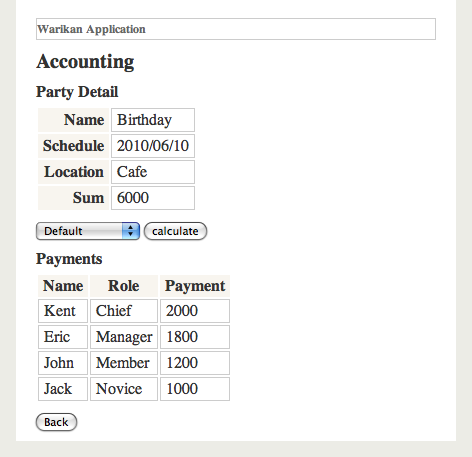Click the dropdown's blue stepper arrows

point(131,231)
